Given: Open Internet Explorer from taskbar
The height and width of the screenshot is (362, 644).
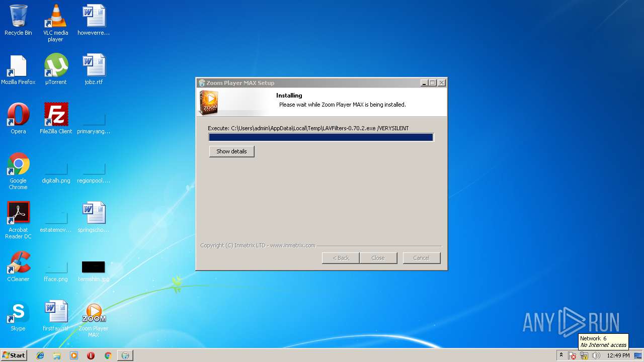Looking at the screenshot, I should (40, 355).
